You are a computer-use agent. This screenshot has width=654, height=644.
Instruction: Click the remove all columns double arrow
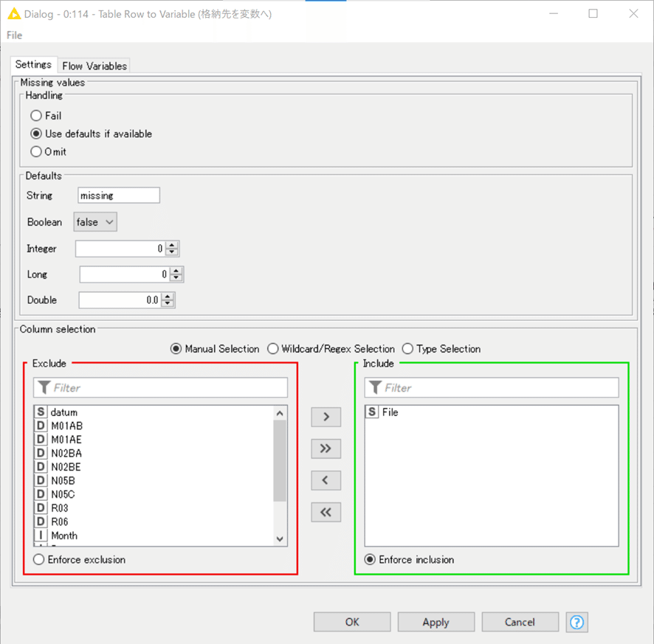(x=326, y=512)
